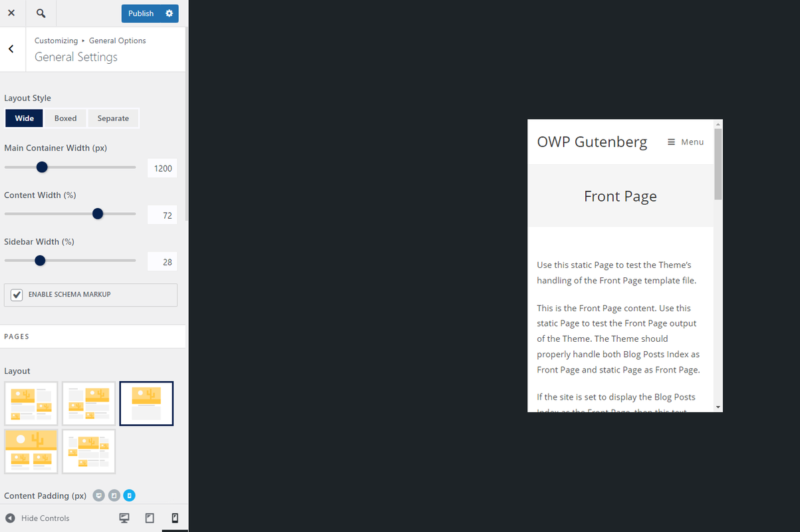Click the preview scroll down arrow
Image resolution: width=800 pixels, height=532 pixels.
tap(718, 407)
